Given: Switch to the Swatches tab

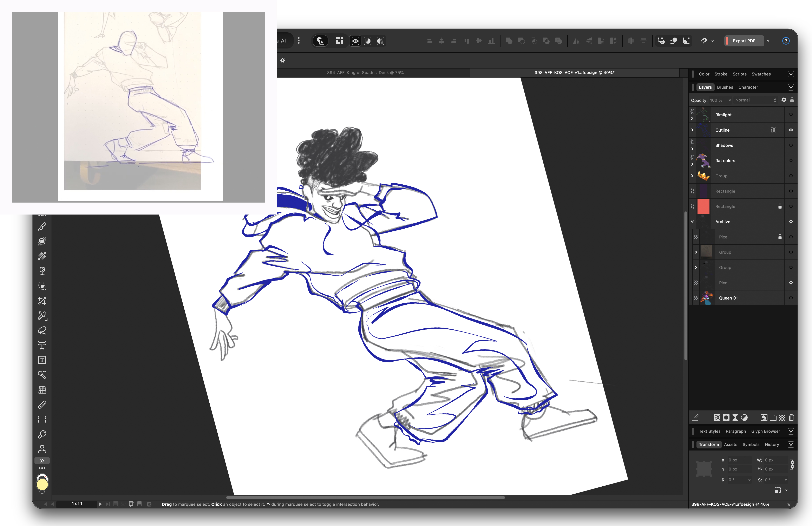Looking at the screenshot, I should 761,74.
